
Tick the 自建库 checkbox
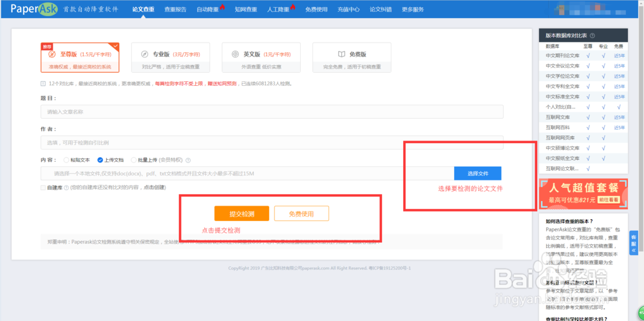click(43, 188)
